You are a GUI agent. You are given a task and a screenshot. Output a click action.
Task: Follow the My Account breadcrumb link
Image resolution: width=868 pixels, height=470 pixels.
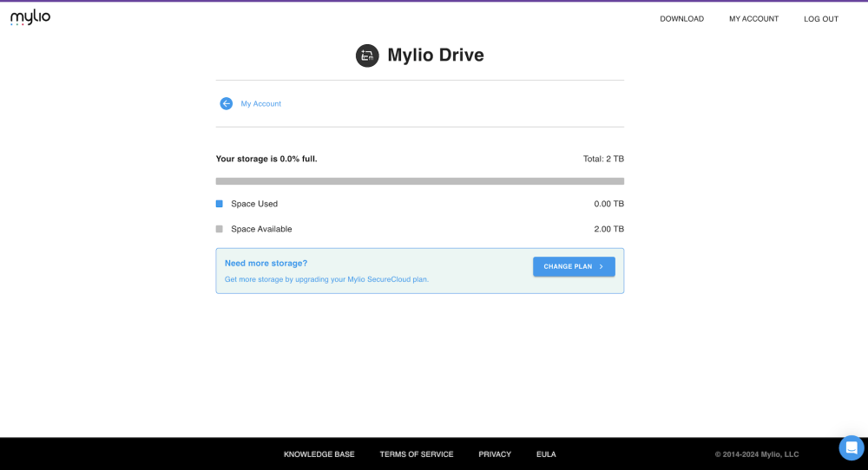(261, 104)
